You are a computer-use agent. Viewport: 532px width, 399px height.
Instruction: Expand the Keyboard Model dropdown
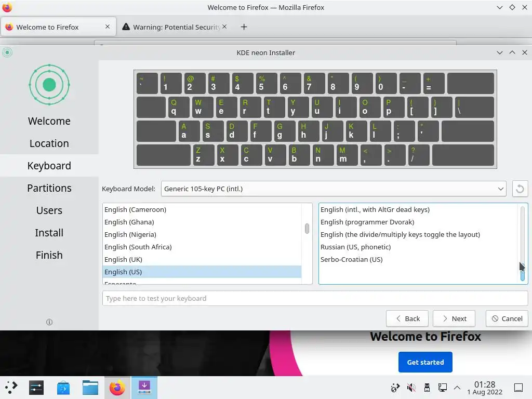(x=334, y=189)
